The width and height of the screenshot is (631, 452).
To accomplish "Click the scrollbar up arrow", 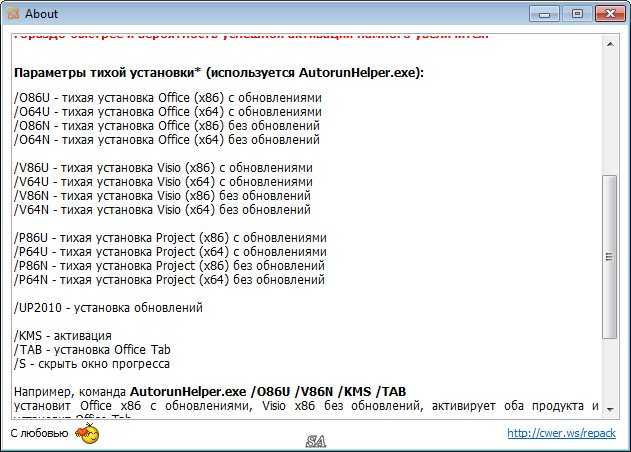I will (x=610, y=44).
